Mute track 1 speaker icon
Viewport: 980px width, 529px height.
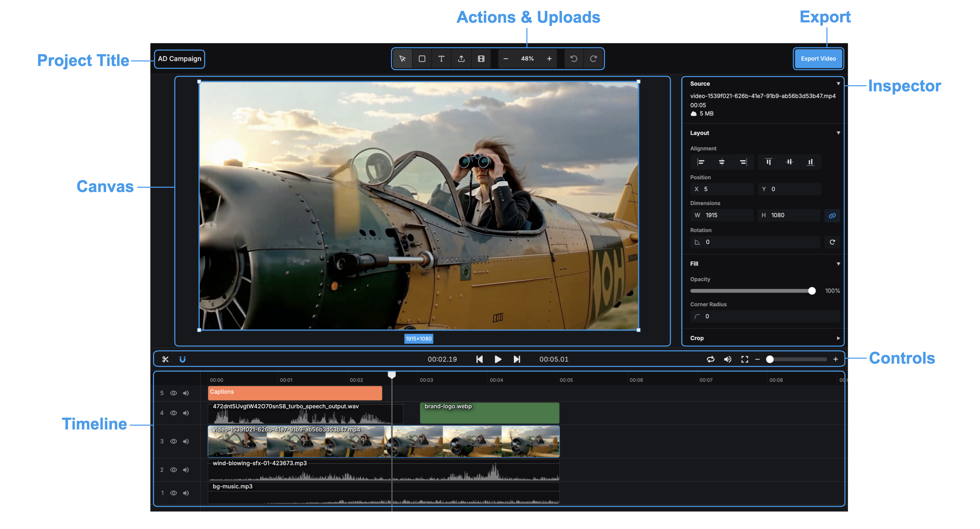coord(186,493)
